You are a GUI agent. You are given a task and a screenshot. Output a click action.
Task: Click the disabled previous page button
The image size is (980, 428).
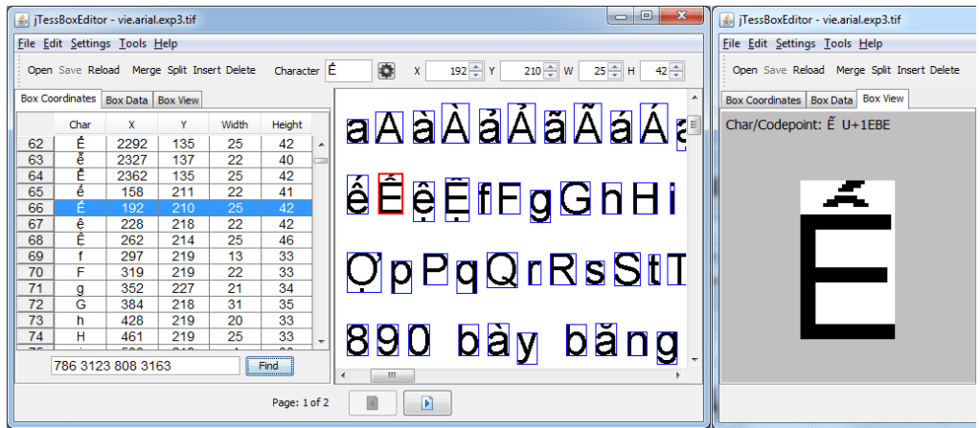click(373, 402)
